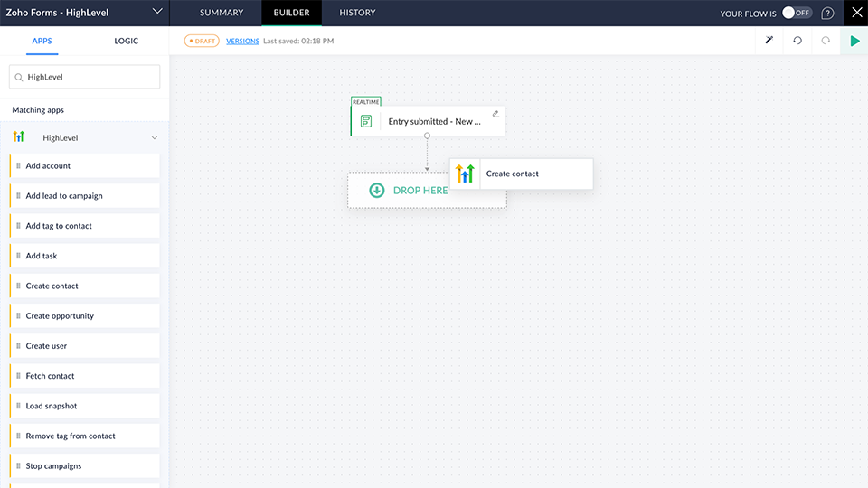
Task: Click the HighLevel search input field
Action: [x=85, y=77]
